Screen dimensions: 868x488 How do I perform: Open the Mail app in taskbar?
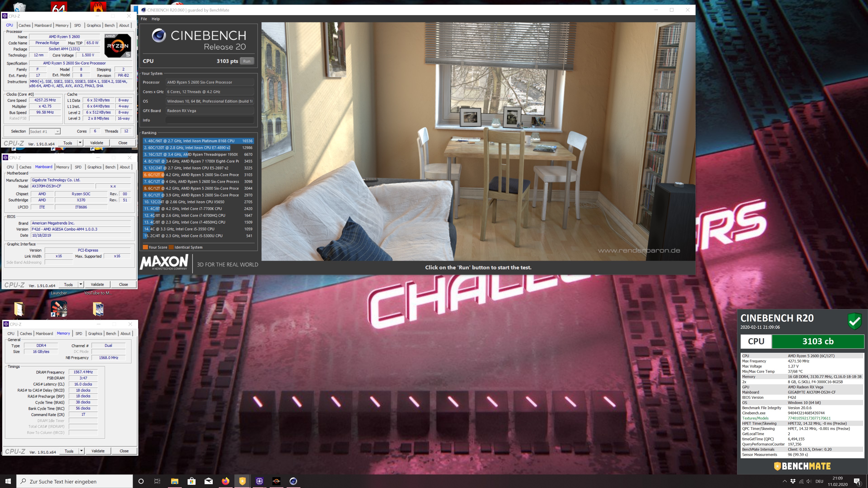[209, 481]
